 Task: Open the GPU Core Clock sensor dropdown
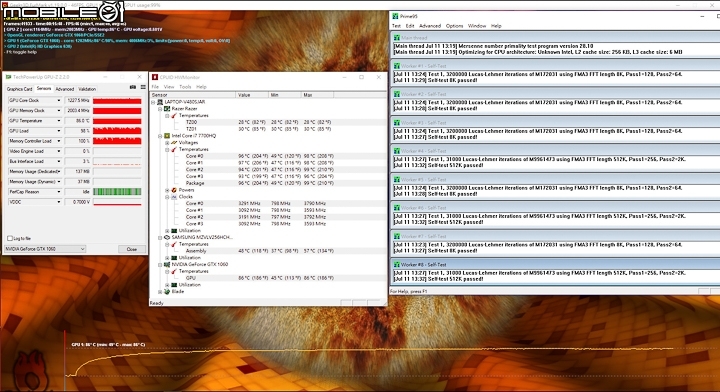click(x=58, y=100)
